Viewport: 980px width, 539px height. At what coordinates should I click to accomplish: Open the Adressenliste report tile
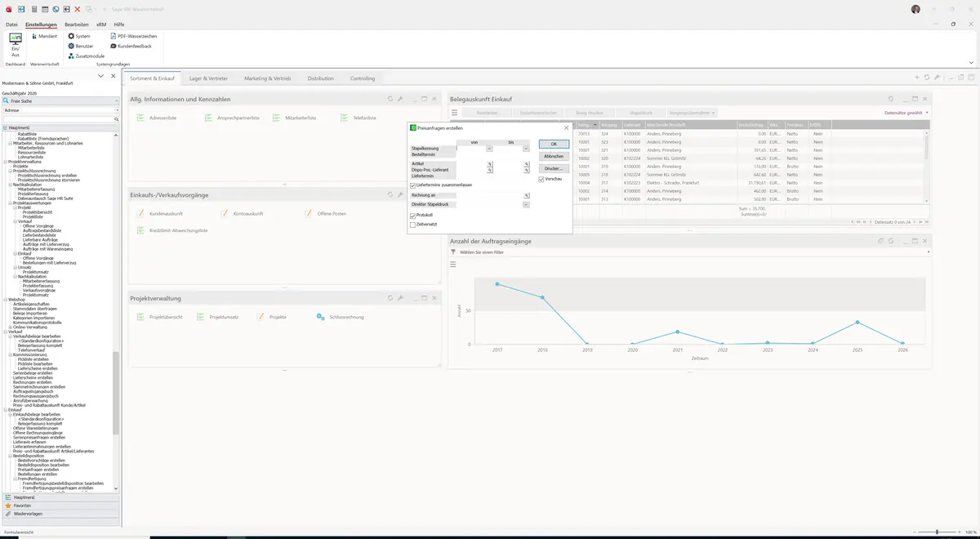tap(157, 118)
